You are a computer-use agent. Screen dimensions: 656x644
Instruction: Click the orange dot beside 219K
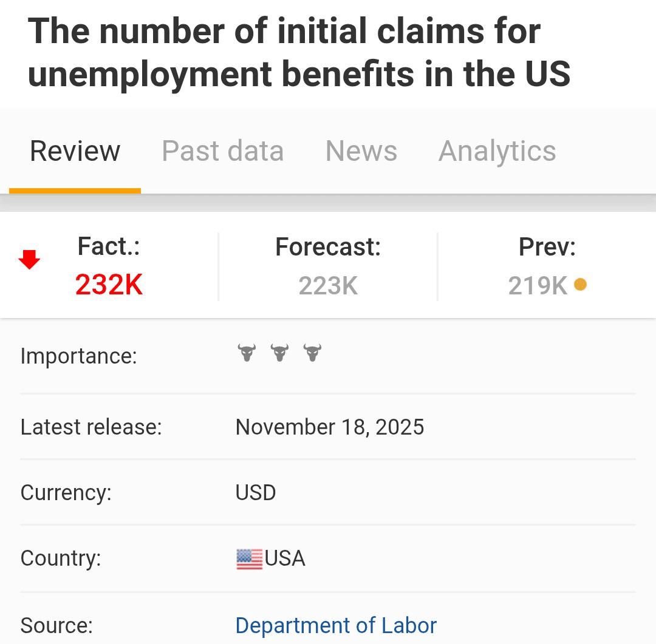580,284
